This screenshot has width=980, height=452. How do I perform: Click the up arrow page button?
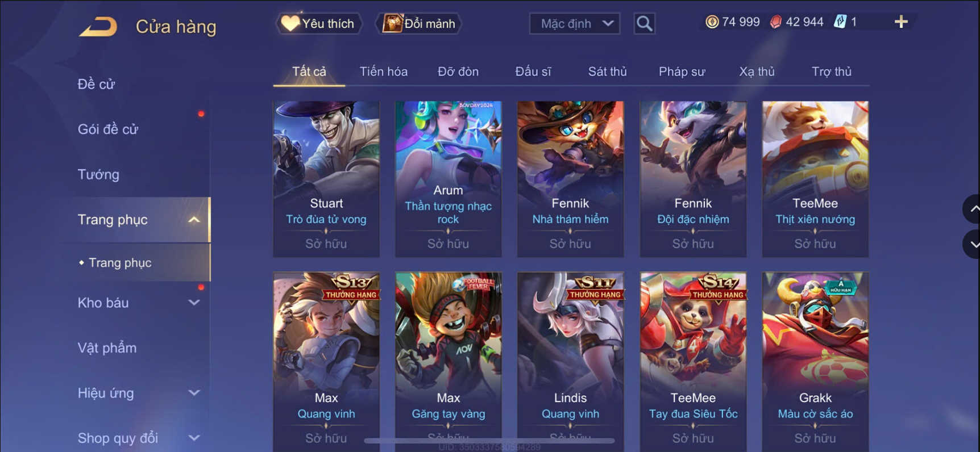pyautogui.click(x=973, y=208)
